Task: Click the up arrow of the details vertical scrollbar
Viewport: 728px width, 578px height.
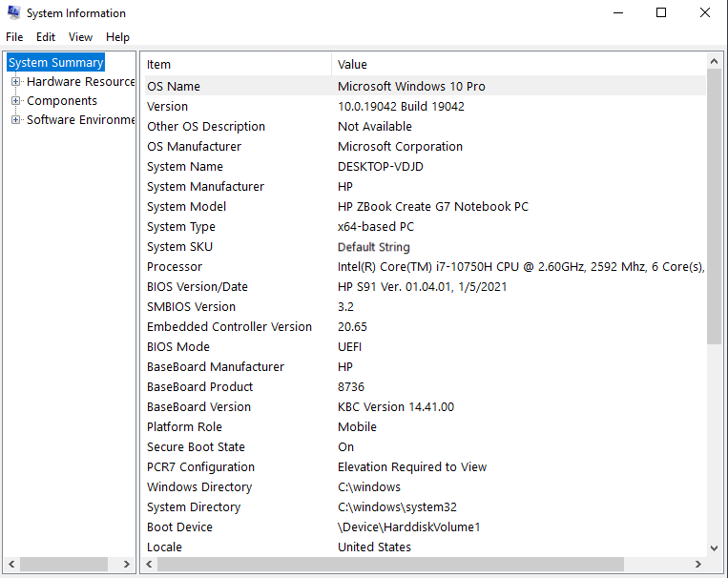Action: click(714, 61)
